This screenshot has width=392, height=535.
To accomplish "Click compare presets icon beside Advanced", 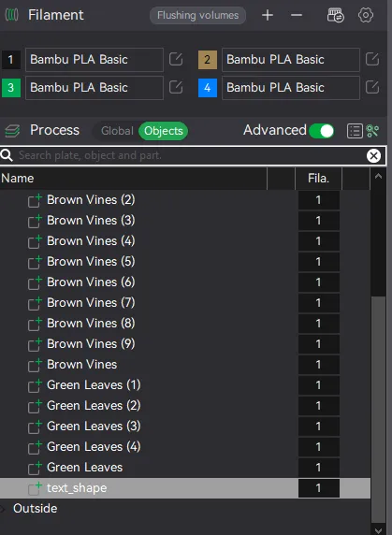I will pos(372,131).
